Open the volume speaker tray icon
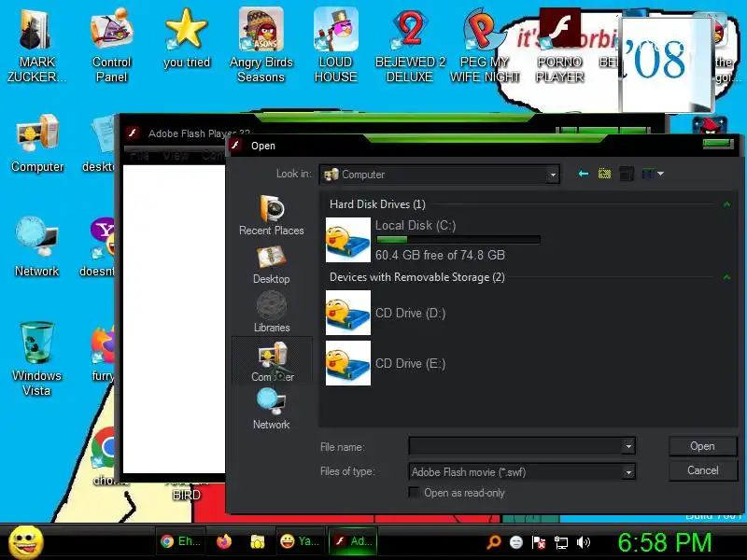Viewport: 747px width, 560px height. 583,542
